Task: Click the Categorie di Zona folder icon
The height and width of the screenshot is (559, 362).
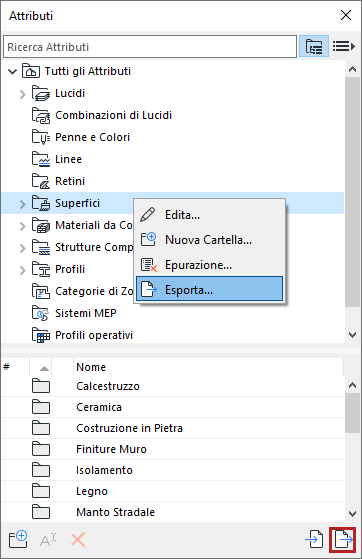Action: click(x=41, y=291)
